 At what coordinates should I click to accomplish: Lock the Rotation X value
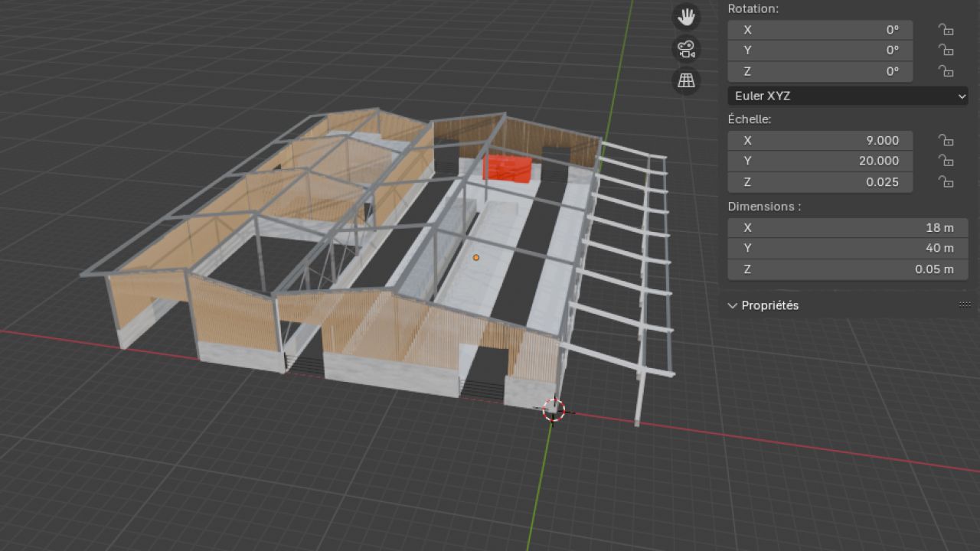click(x=946, y=30)
